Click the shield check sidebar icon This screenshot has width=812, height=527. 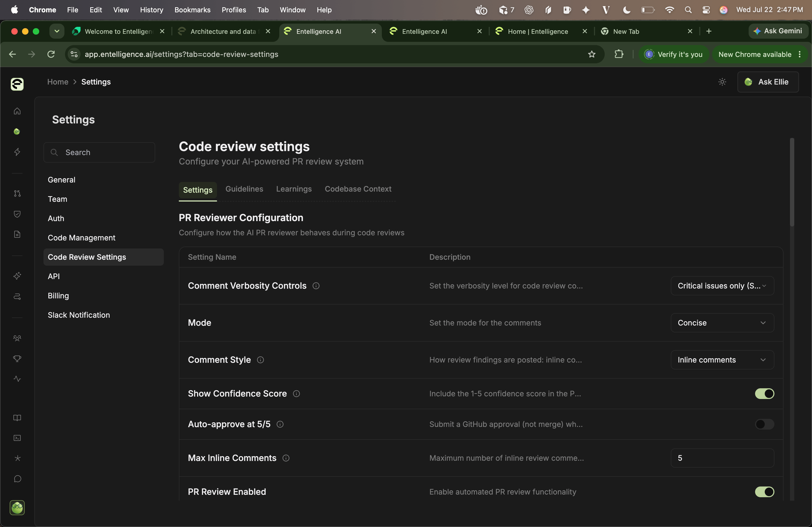click(x=17, y=214)
